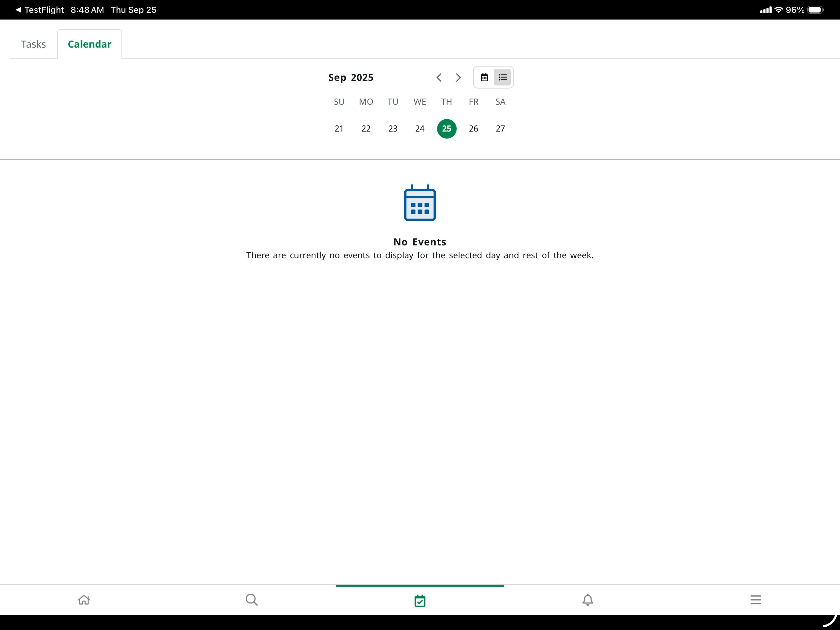
Task: Click the FR weekday header
Action: click(473, 102)
